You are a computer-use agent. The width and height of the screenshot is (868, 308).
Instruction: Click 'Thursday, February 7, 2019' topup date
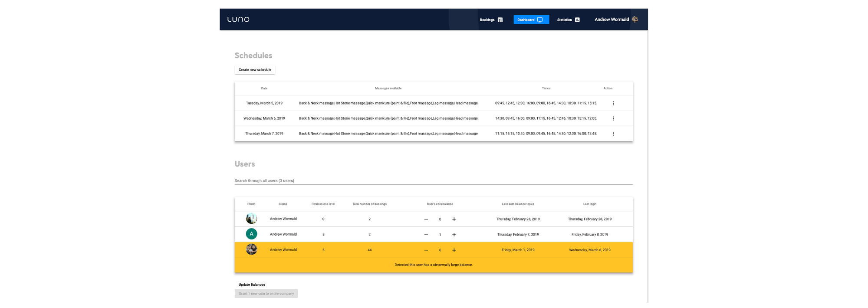518,234
